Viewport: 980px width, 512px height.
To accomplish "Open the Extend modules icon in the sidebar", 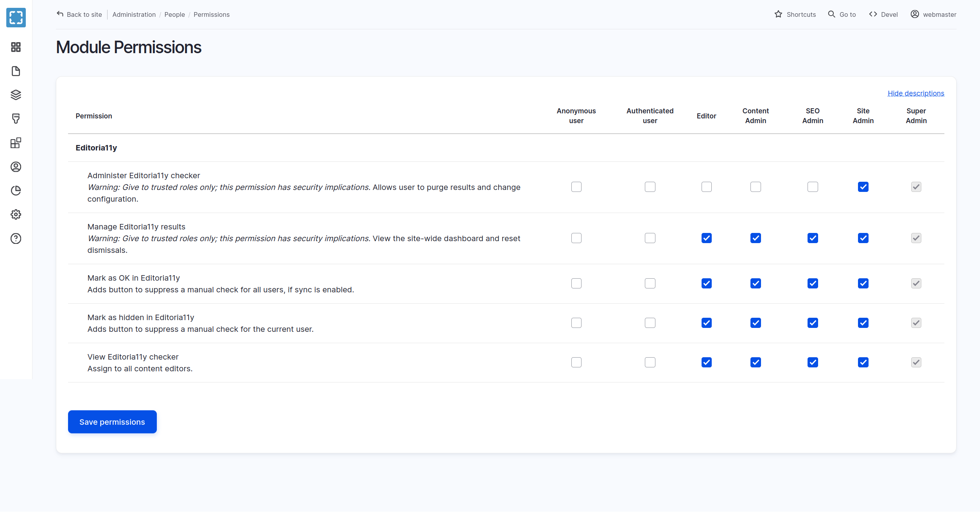I will pos(16,143).
